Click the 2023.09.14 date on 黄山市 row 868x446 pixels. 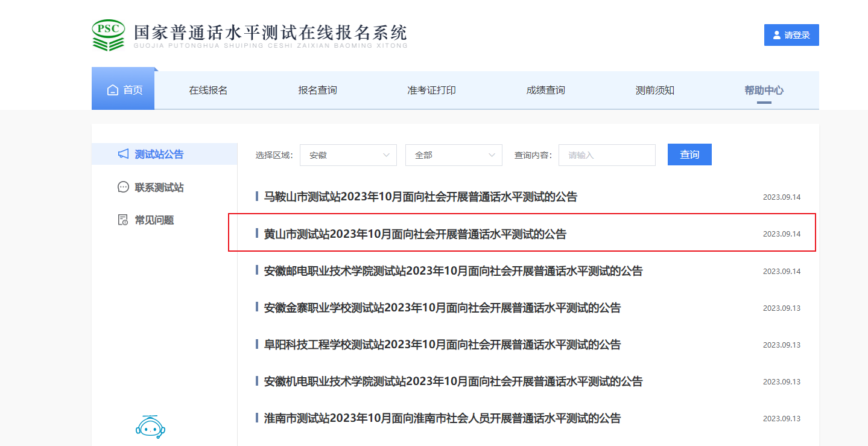click(x=782, y=234)
